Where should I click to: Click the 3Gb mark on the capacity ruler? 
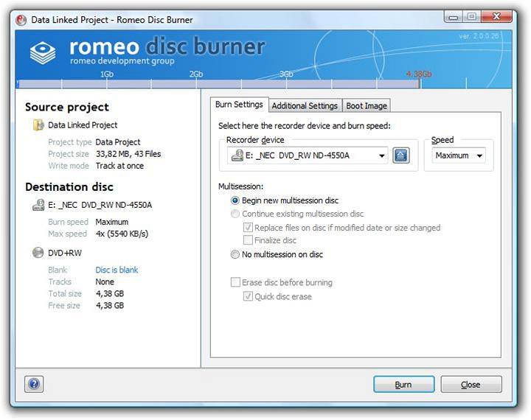(286, 74)
